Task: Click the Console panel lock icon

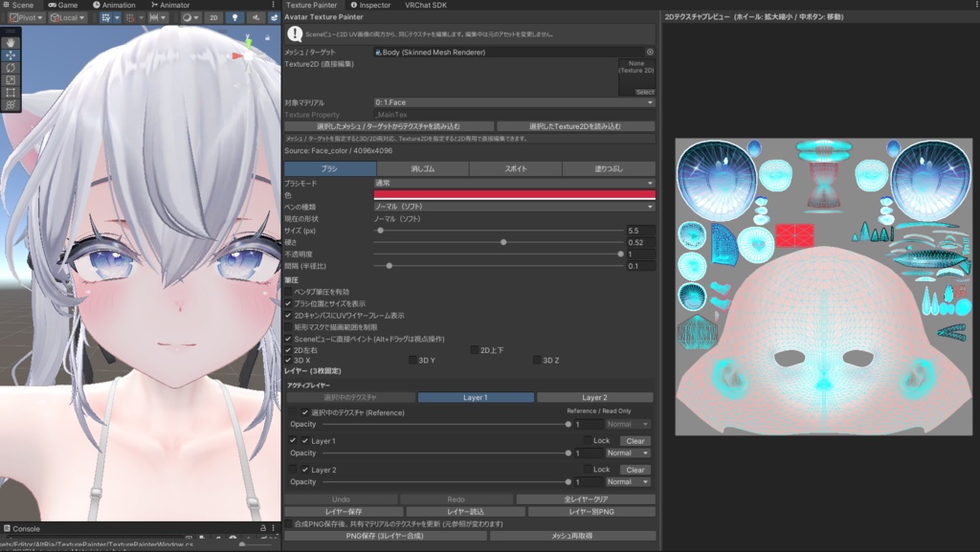Action: [263, 528]
